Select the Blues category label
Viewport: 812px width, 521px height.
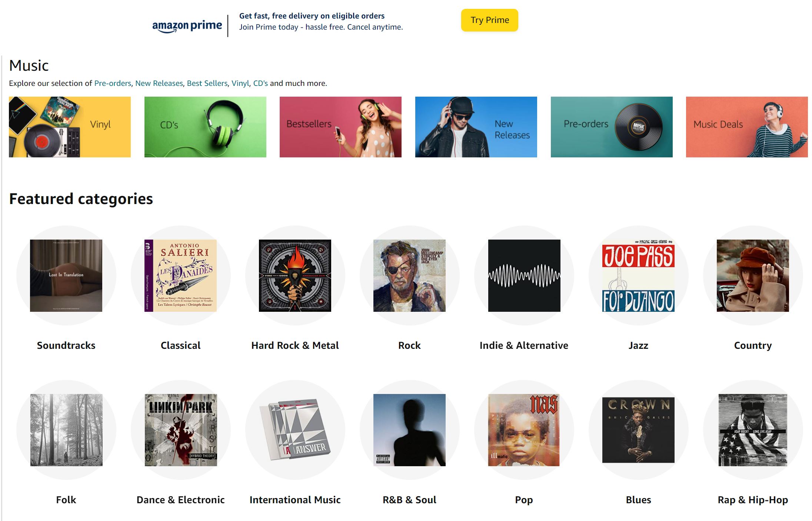tap(638, 500)
